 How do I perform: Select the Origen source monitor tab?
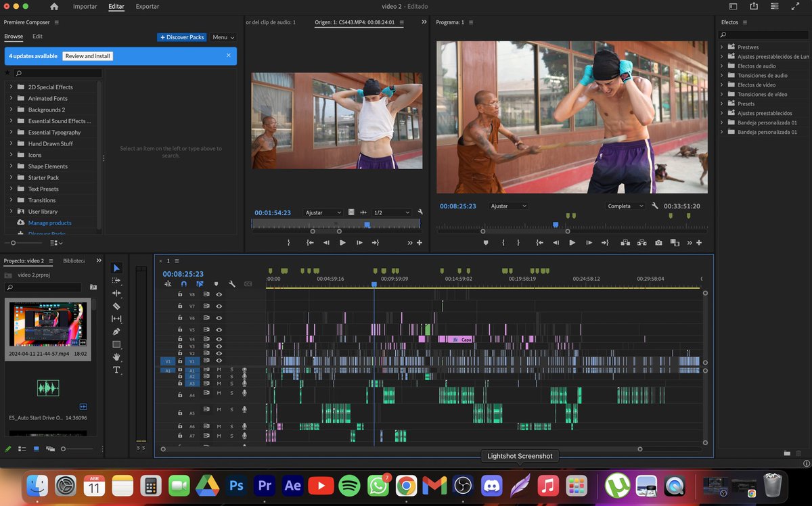[x=354, y=22]
